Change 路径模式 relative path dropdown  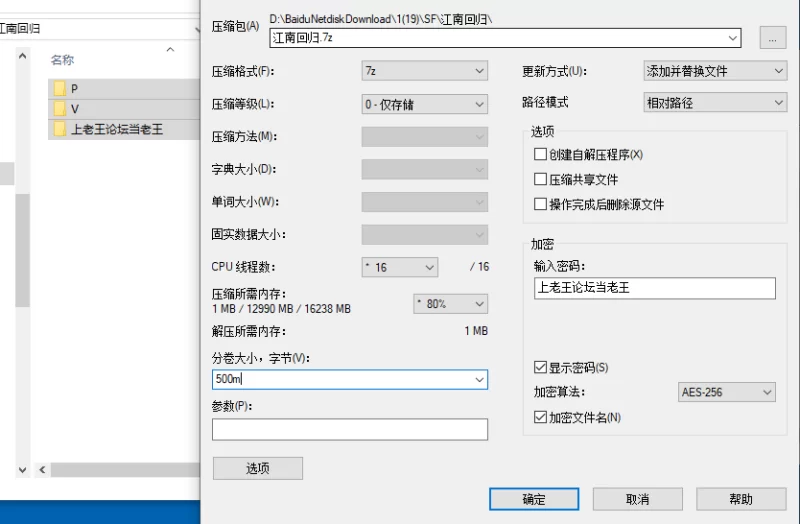[x=714, y=103]
